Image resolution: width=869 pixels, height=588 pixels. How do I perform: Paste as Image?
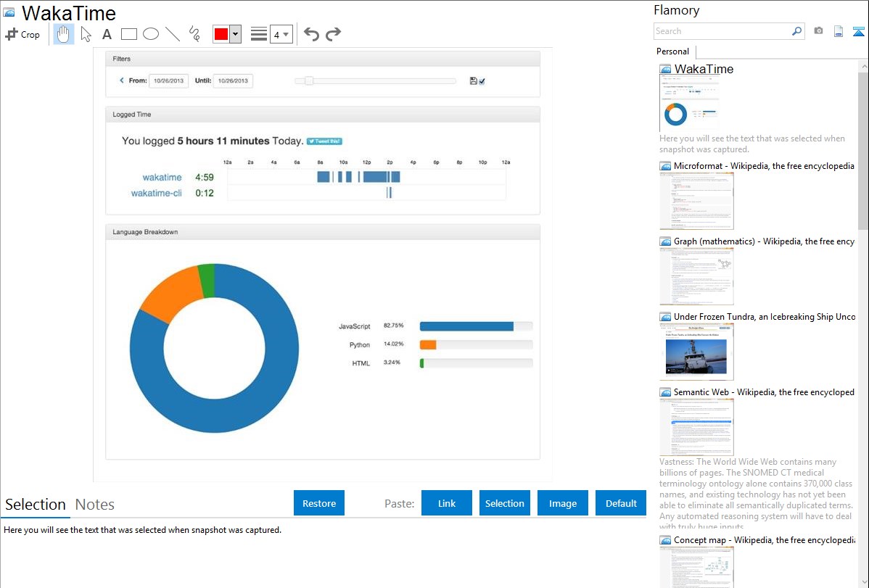click(562, 503)
